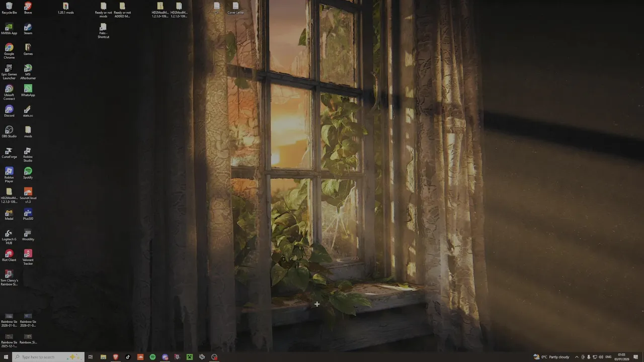Select the Cover Letter document icon
The width and height of the screenshot is (644, 362).
(x=235, y=8)
